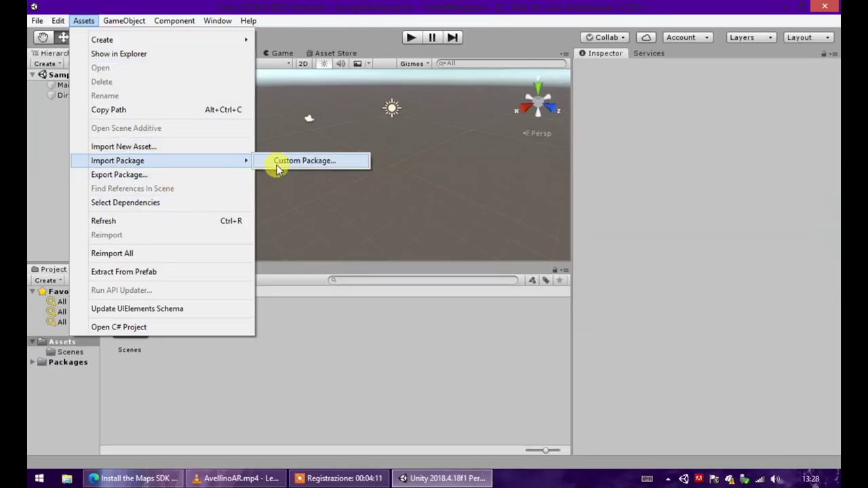868x488 pixels.
Task: Open the GameObject menu
Action: pos(124,20)
